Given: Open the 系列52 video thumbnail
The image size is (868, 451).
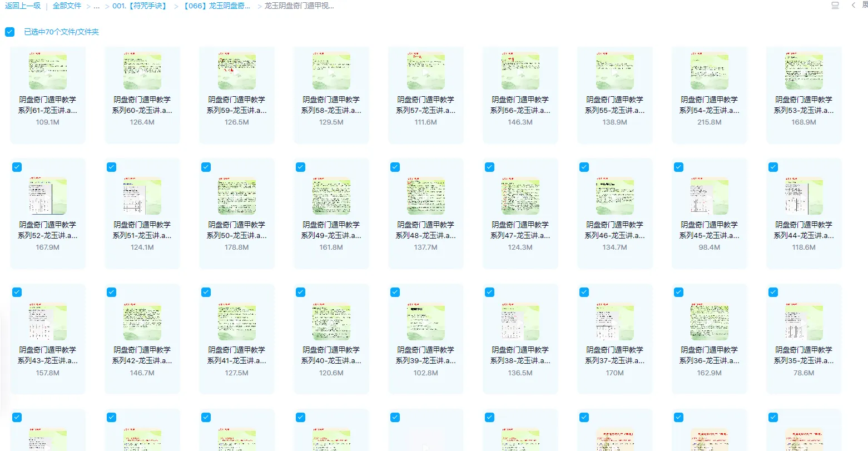Looking at the screenshot, I should pos(48,196).
